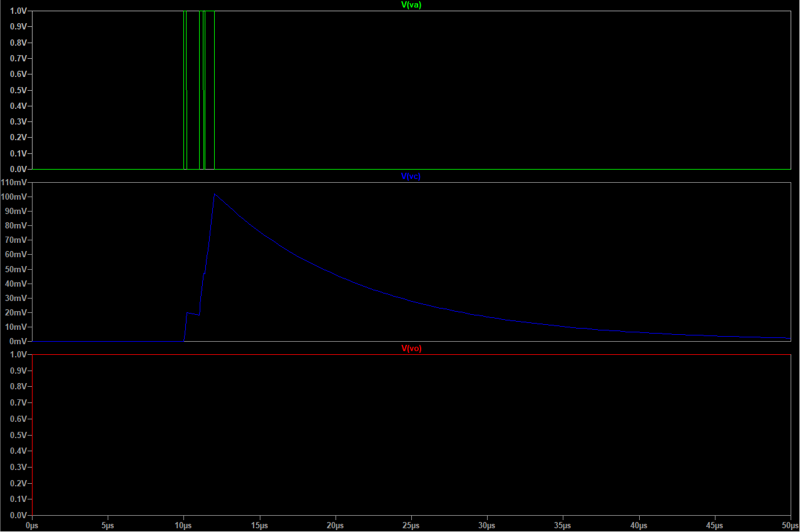Click the green V(va) trace label
Screen dimensions: 800x532
pos(411,5)
